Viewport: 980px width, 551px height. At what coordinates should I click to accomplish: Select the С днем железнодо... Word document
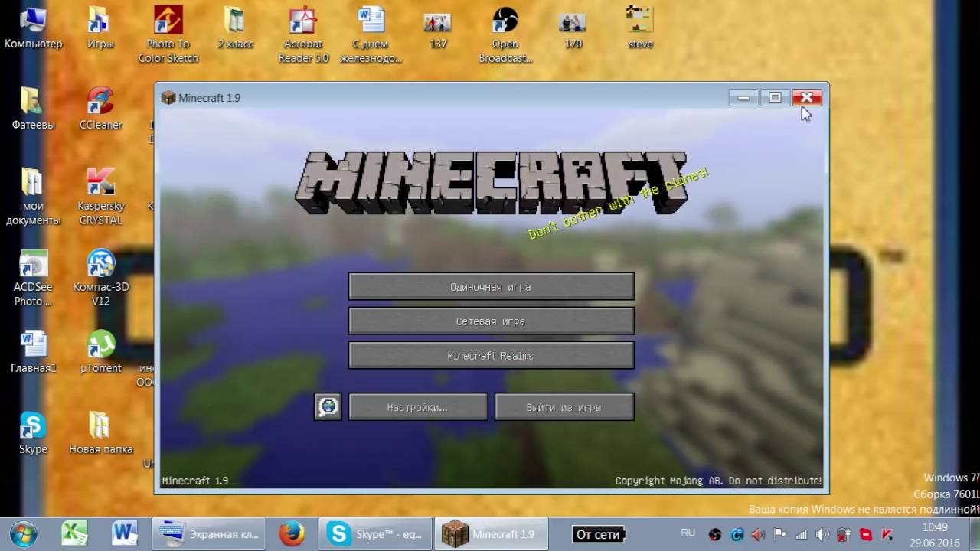(371, 35)
